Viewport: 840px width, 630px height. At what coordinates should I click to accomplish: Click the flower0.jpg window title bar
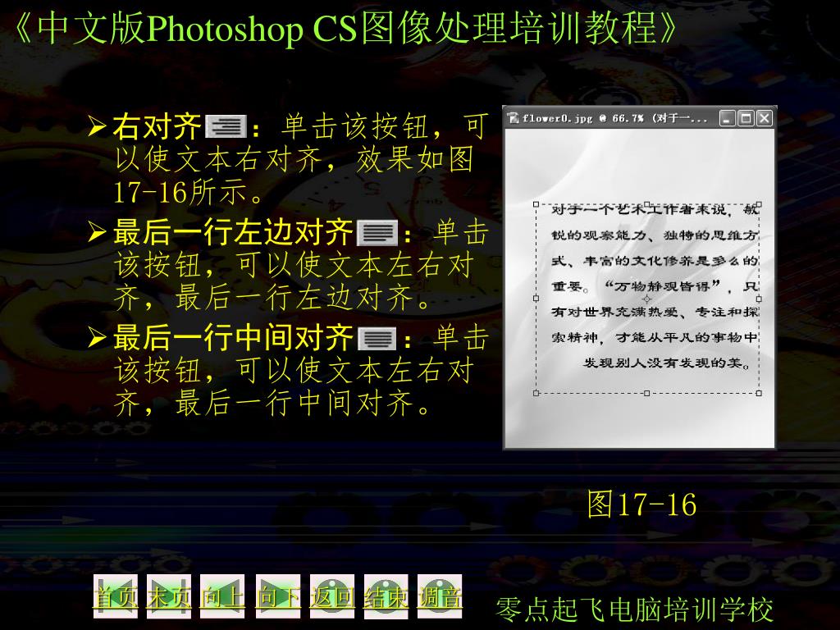coord(640,118)
